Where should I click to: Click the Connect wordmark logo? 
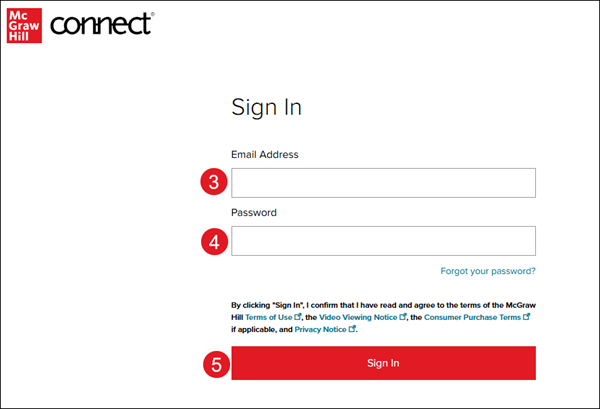pos(101,23)
